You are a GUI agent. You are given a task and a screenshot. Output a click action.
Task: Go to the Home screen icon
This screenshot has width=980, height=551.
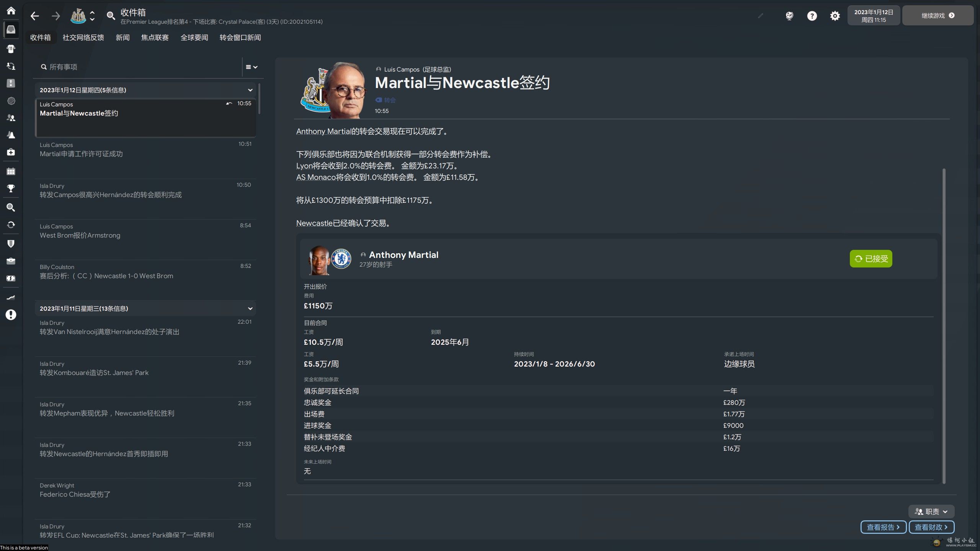click(x=11, y=11)
